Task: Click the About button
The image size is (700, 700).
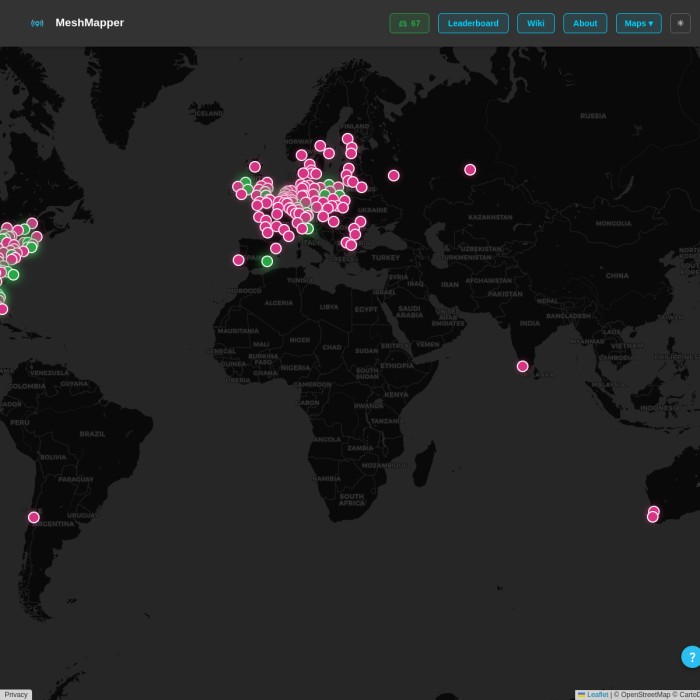Action: pos(585,23)
